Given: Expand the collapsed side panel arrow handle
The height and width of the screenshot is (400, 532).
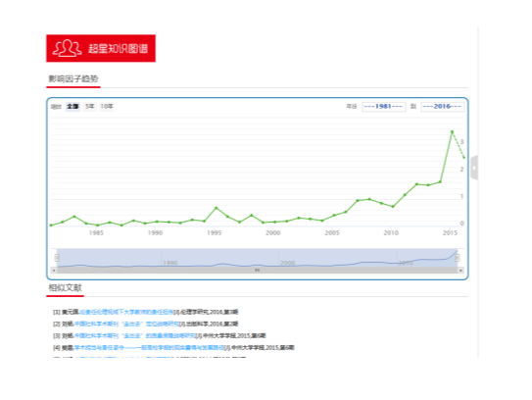Looking at the screenshot, I should 474,168.
